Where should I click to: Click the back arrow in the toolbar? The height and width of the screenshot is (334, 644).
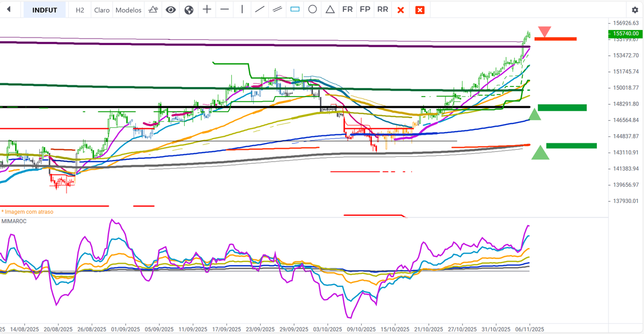tap(9, 10)
